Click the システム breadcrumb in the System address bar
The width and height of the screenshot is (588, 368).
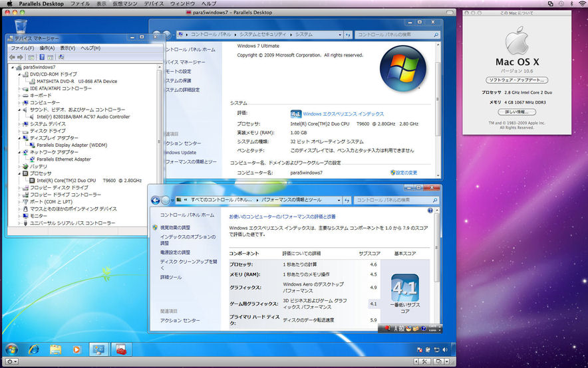coord(304,35)
